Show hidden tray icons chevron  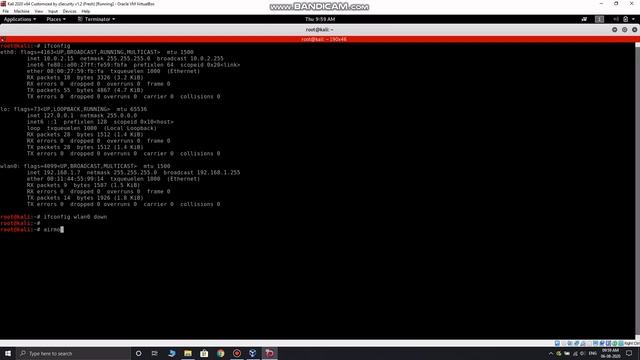[551, 353]
